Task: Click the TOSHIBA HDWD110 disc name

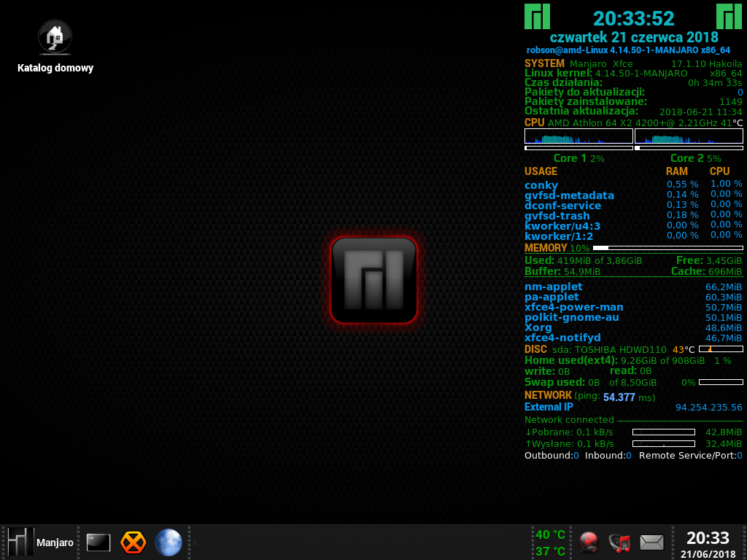Action: [x=622, y=349]
